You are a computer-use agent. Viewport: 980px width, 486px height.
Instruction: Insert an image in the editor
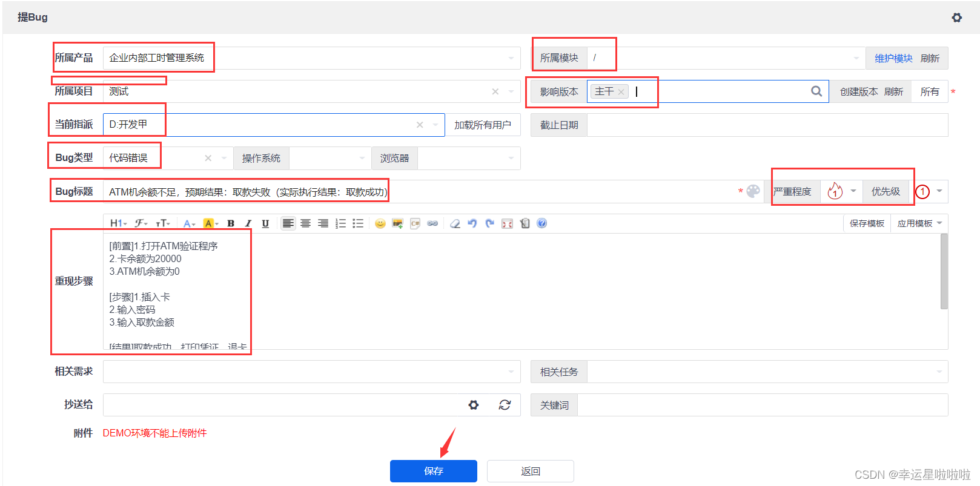click(397, 223)
